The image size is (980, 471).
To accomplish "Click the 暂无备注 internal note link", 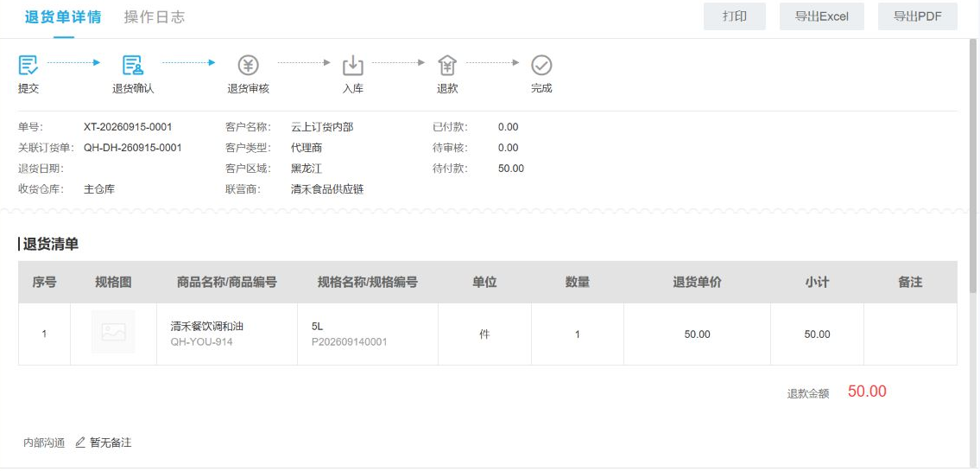I will pos(111,442).
